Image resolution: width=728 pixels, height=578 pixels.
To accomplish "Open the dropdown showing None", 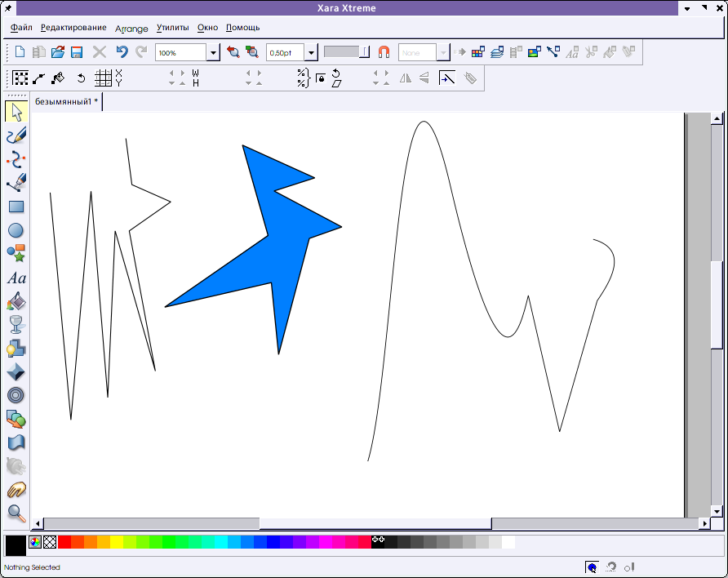I will click(x=443, y=53).
